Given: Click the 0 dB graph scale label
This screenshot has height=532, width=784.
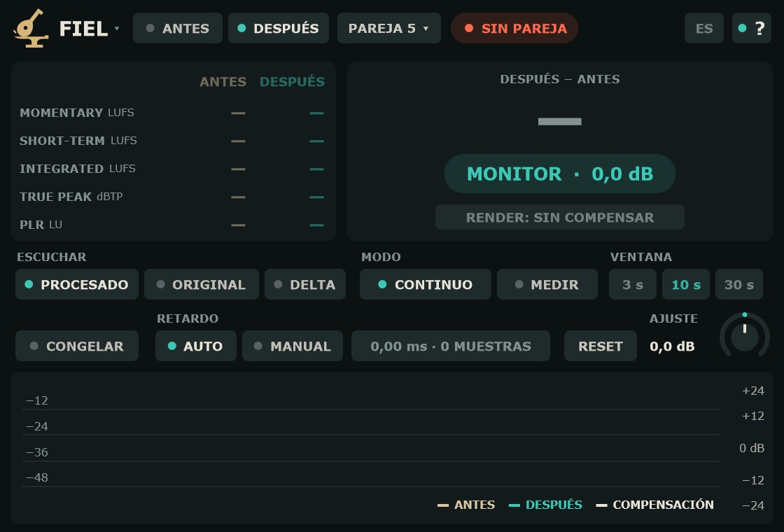Looking at the screenshot, I should click(752, 448).
